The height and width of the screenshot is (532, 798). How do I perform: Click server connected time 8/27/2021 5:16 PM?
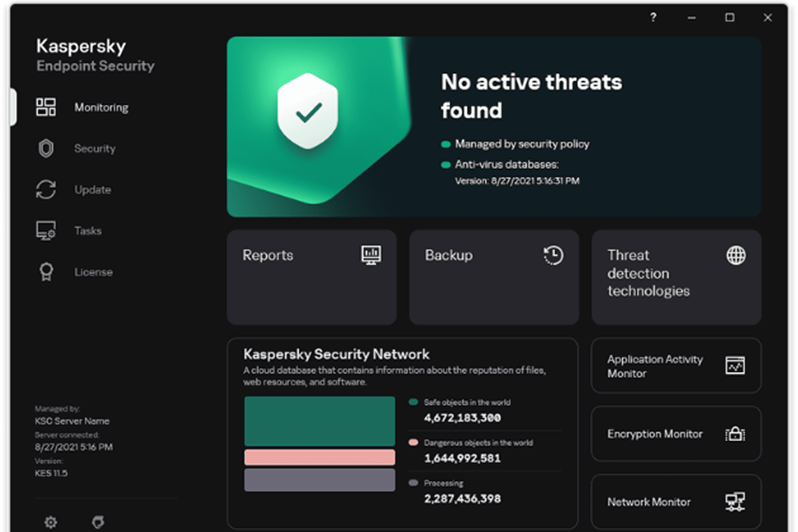click(x=74, y=447)
